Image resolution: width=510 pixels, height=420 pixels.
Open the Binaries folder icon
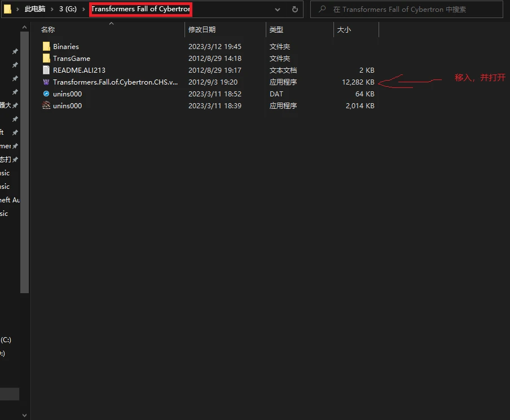[x=46, y=46]
